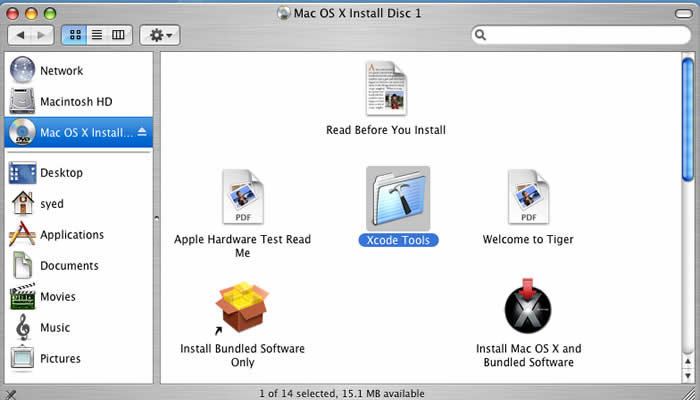Switch to list view
Viewport: 700px width, 400px height.
[97, 35]
